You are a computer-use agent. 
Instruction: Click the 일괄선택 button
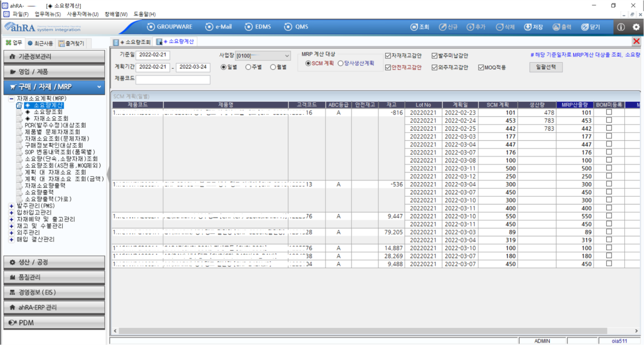546,67
